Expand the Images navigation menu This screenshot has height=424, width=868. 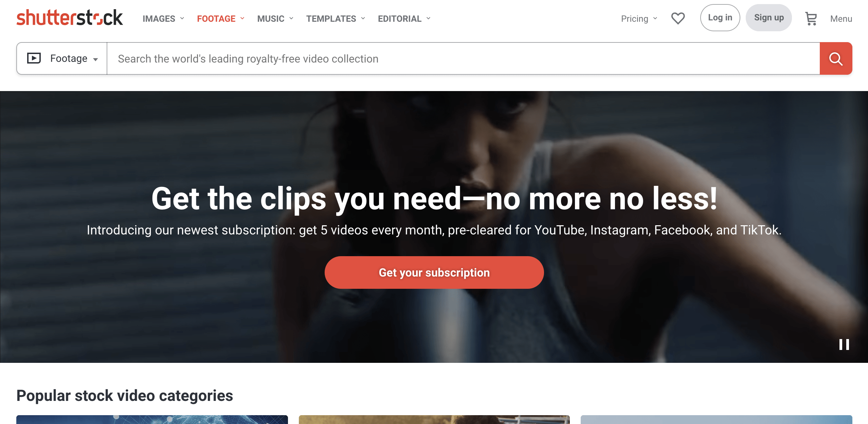click(163, 19)
